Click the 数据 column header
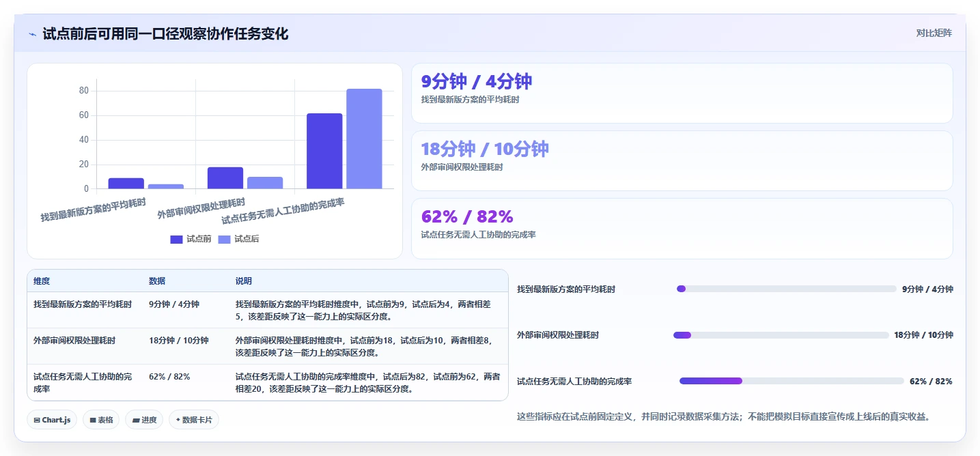 tap(157, 281)
